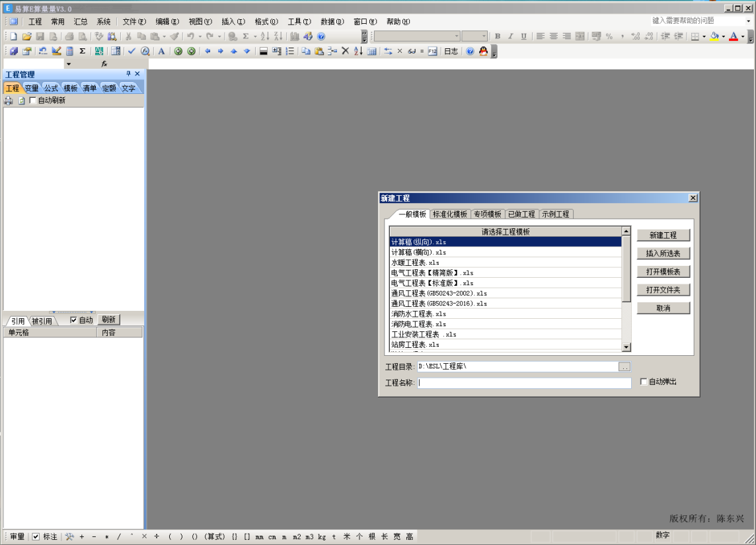
Task: Click the blue up arrow move icon
Action: (x=234, y=51)
